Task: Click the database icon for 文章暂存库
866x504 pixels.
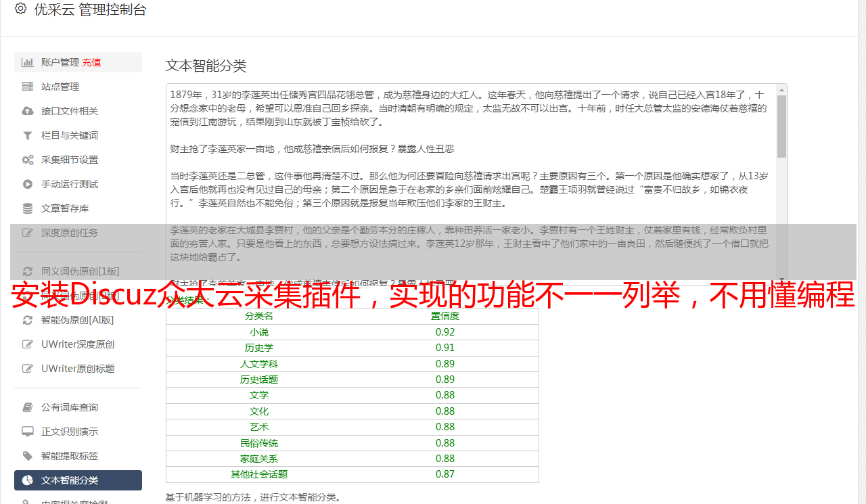Action: pos(28,208)
